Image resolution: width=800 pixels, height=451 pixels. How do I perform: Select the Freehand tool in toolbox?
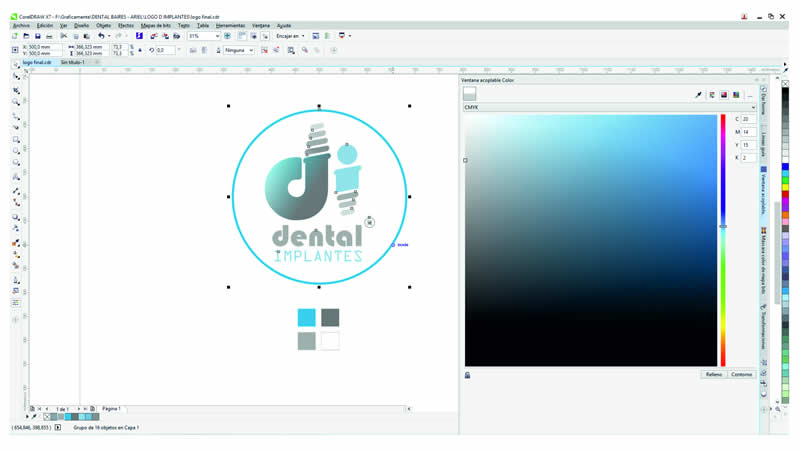coord(16,117)
